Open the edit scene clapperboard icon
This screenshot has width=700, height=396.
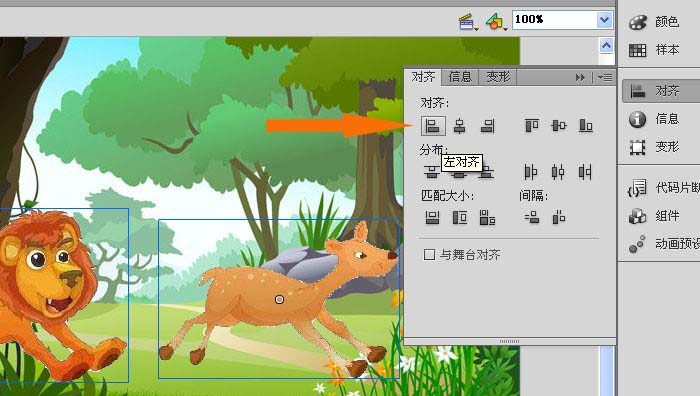click(467, 21)
